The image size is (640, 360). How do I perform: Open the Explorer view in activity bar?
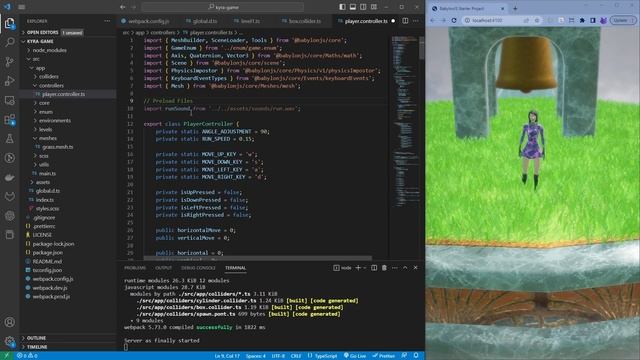(x=9, y=23)
